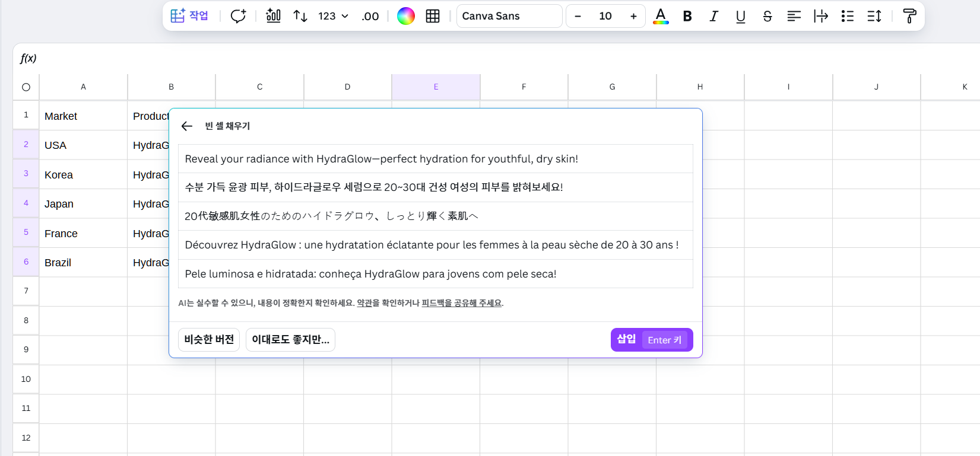This screenshot has height=456, width=980.
Task: Click the French 'Découvrez HydraGlow' suggestion
Action: click(x=436, y=245)
